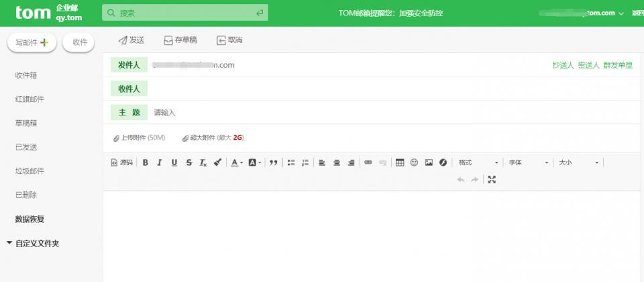
Task: Insert a table
Action: 400,162
